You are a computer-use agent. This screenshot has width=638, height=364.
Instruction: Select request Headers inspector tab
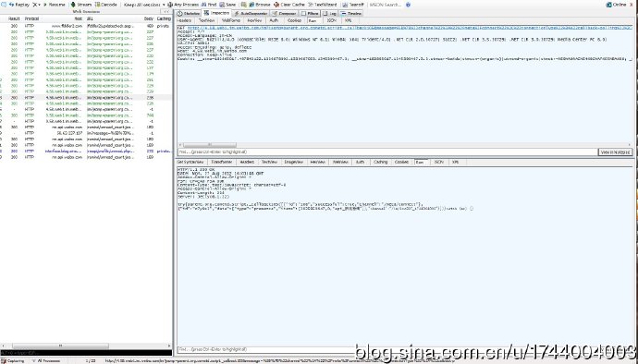[185, 20]
